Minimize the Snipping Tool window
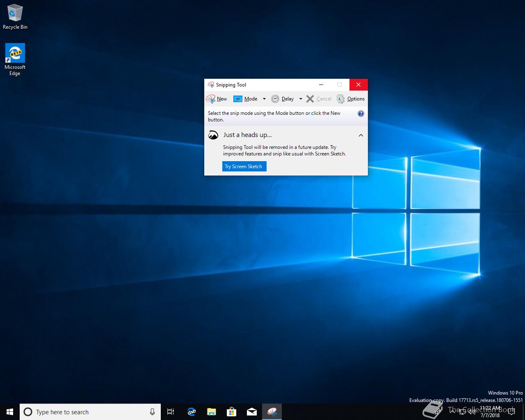525x420 pixels. coord(321,84)
